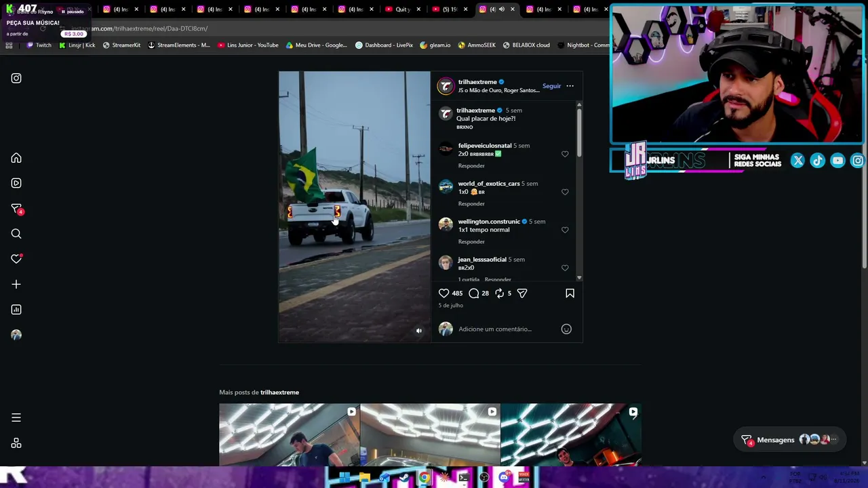Like the post with the heart icon
Viewport: 868px width, 488px height.
tap(444, 293)
